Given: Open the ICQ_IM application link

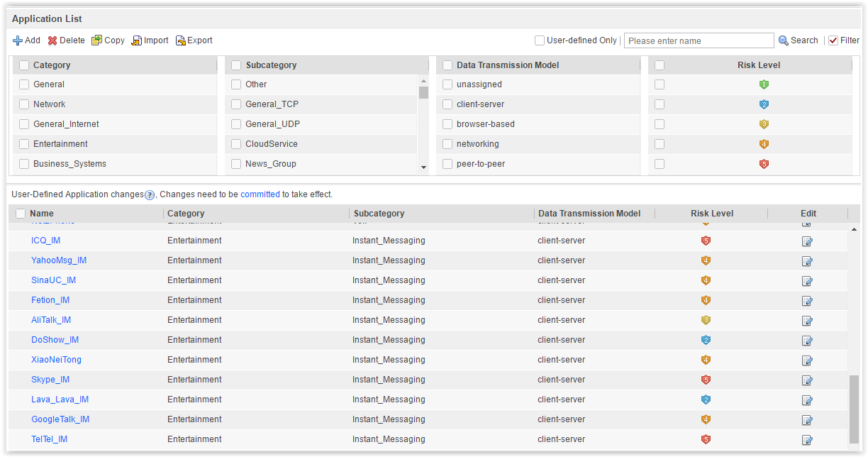Looking at the screenshot, I should pyautogui.click(x=46, y=241).
